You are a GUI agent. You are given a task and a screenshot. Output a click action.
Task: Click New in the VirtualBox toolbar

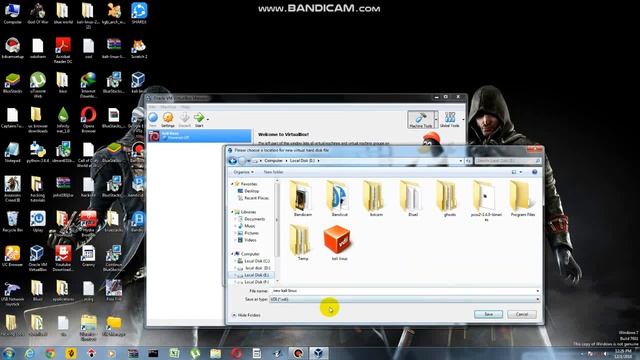[153, 120]
